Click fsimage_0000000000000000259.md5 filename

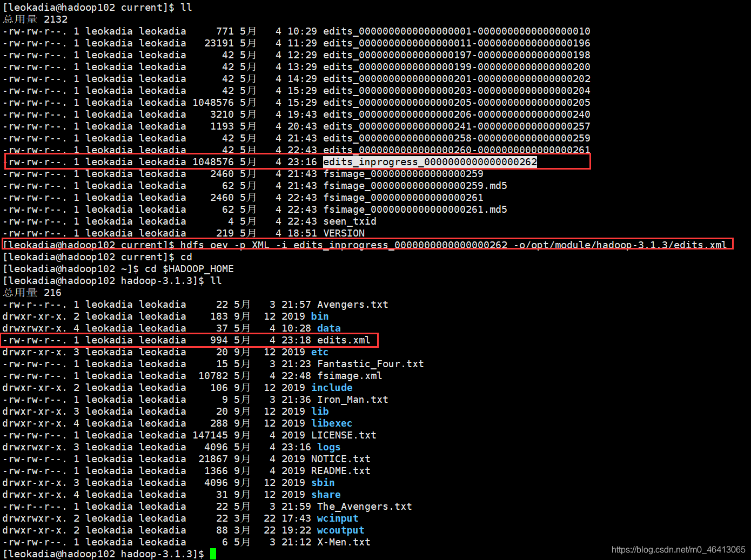coord(415,186)
